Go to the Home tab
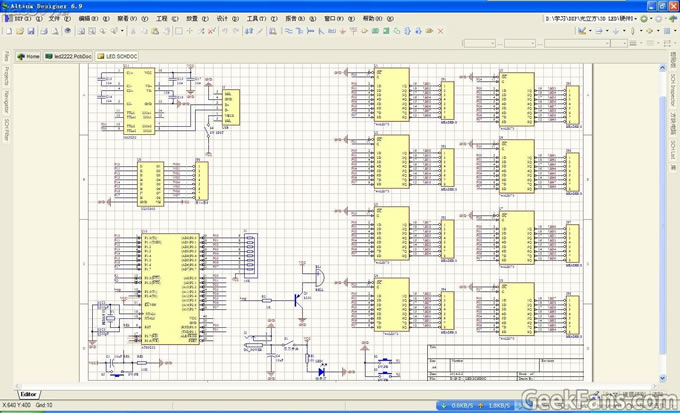680x413 pixels. tap(29, 56)
